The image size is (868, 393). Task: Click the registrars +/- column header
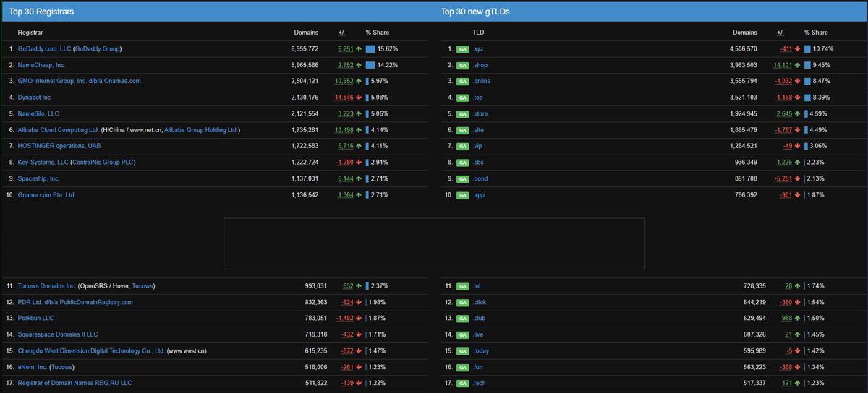342,33
